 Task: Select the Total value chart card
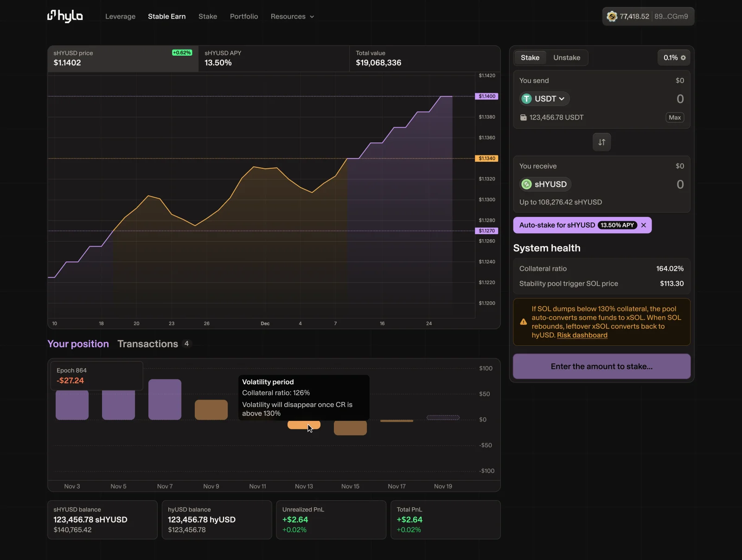425,58
